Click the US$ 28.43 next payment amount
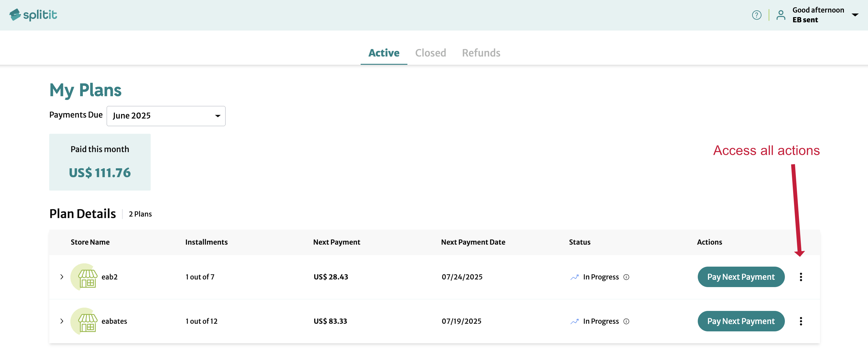This screenshot has width=868, height=350. pos(331,277)
